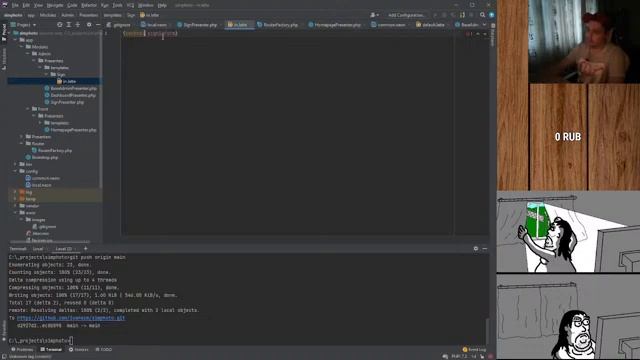This screenshot has height=360, width=640.
Task: Select RouterFactory.php in project tree
Action: (52, 151)
